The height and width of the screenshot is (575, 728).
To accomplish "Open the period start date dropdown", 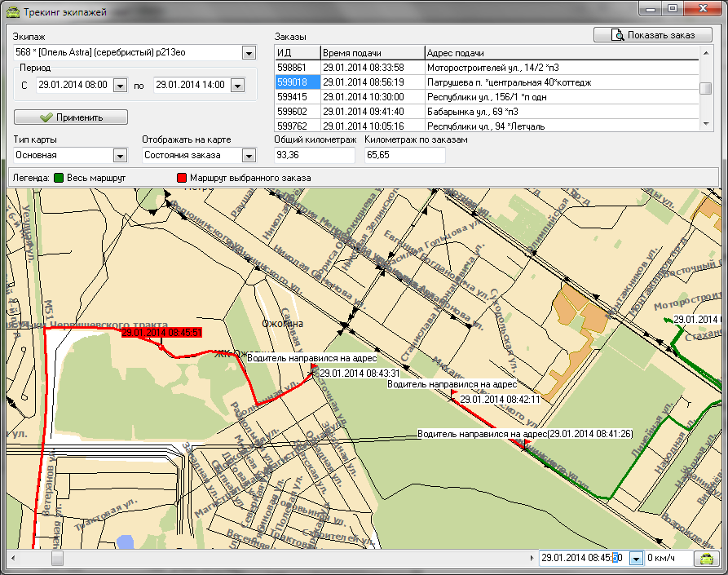I will [x=120, y=85].
